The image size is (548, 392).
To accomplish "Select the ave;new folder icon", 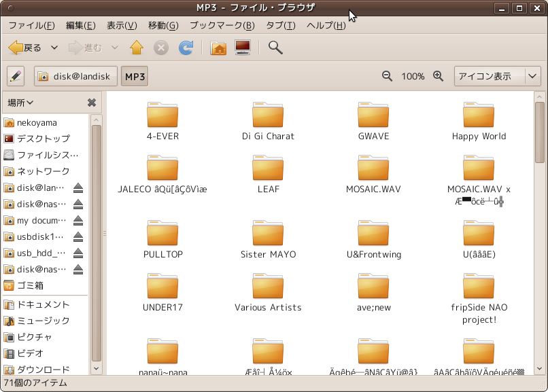I will click(x=373, y=286).
